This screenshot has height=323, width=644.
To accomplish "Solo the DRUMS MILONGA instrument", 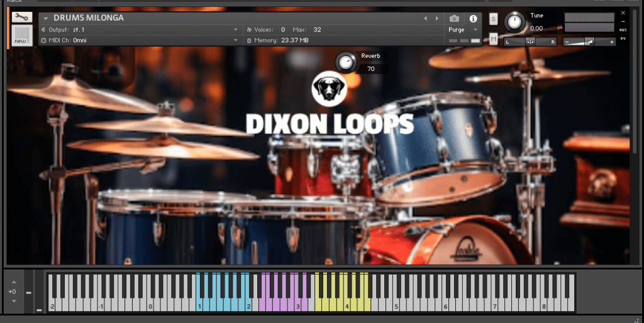I will pos(493,19).
